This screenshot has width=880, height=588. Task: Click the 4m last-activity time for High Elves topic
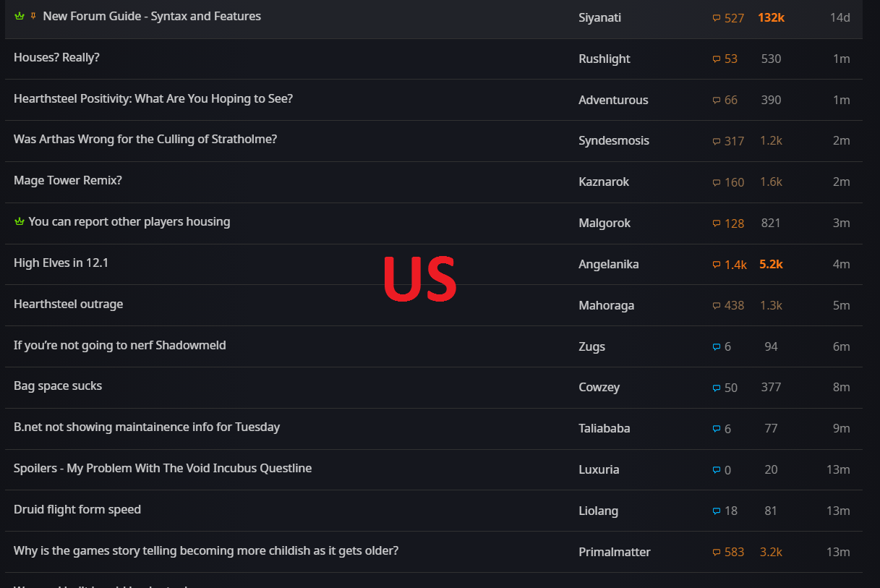point(841,264)
